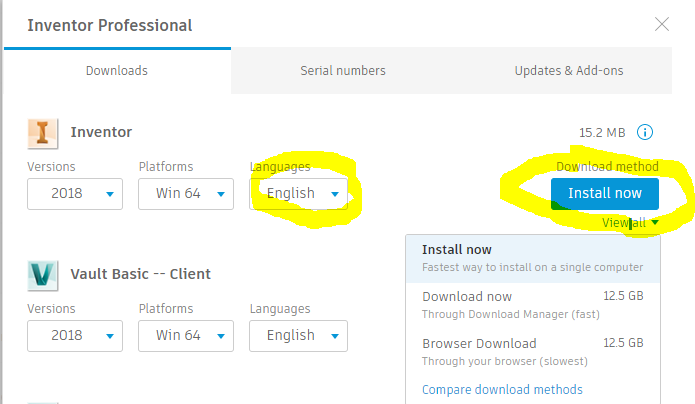The image size is (695, 404).
Task: Open Vault Basic Platforms Win 64 dropdown
Action: pos(186,336)
